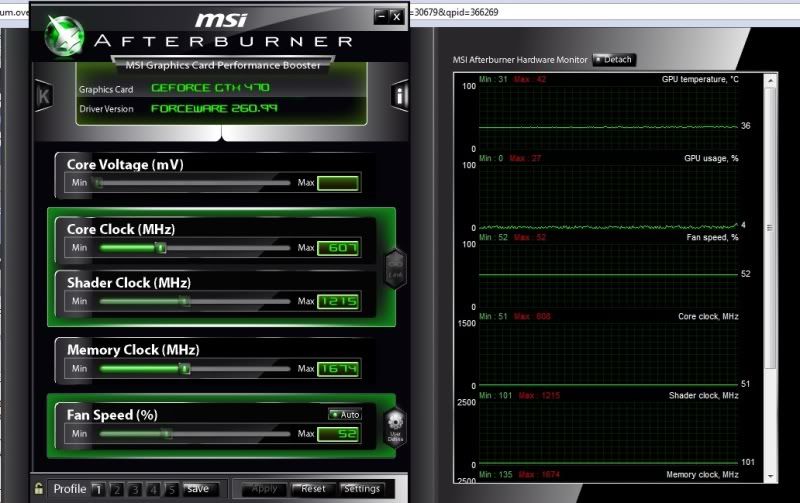800x503 pixels.
Task: Click the hardware monitor scrollbar thumb
Action: (770, 228)
